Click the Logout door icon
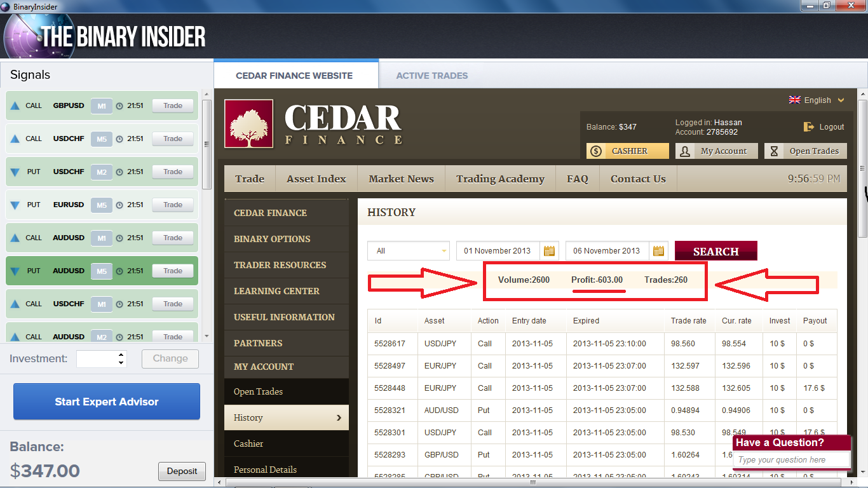 pyautogui.click(x=809, y=126)
